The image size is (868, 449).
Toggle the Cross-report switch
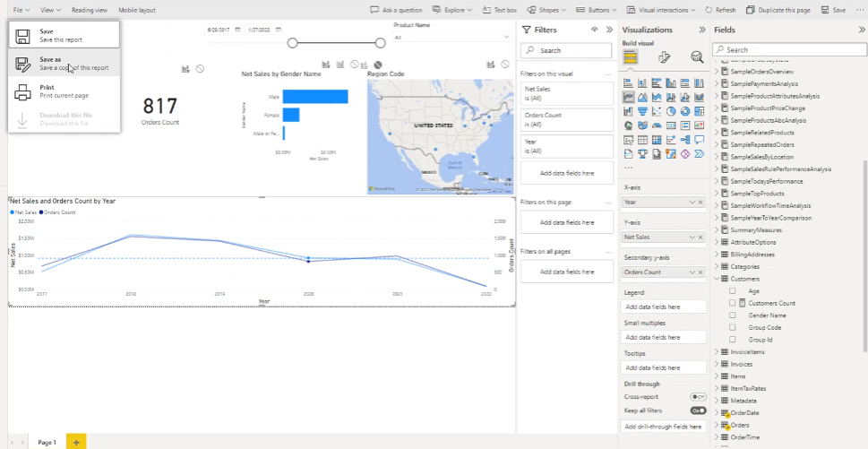tap(698, 397)
